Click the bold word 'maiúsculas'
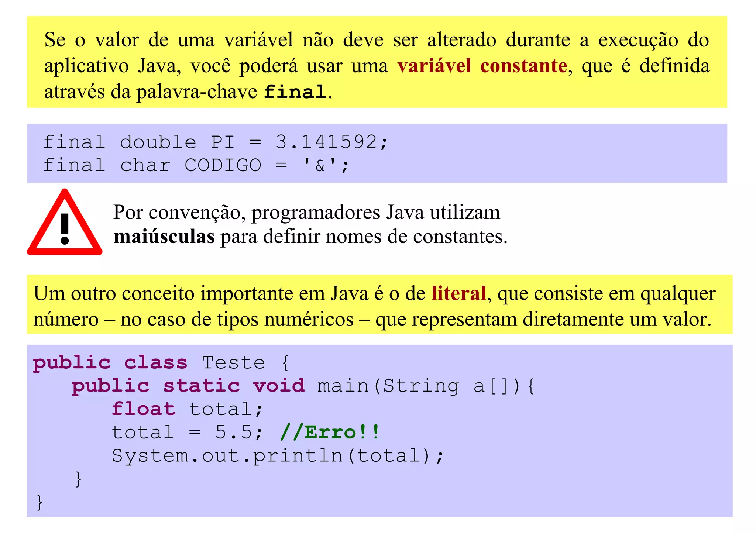 point(164,237)
